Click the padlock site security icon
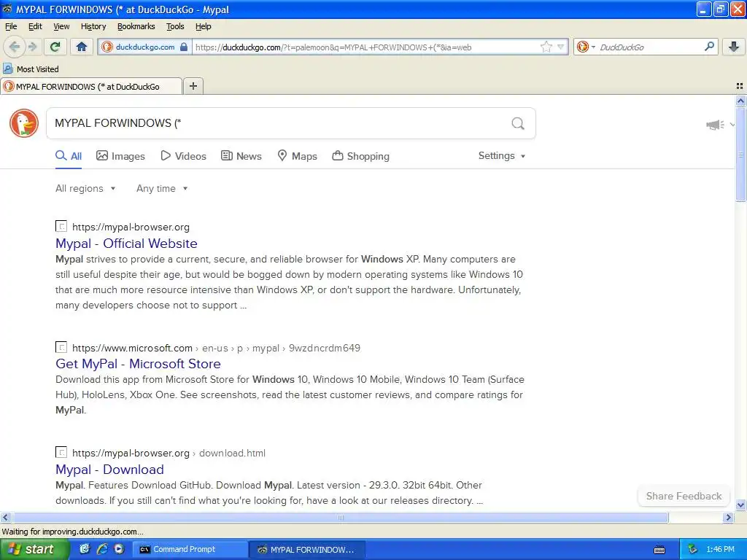The image size is (747, 560). click(184, 47)
